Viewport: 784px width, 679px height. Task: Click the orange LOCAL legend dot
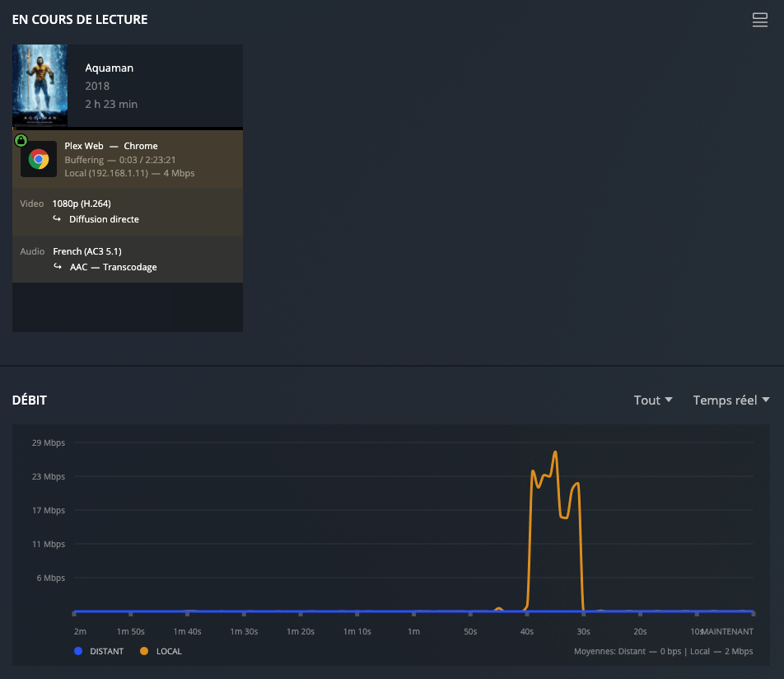point(145,651)
